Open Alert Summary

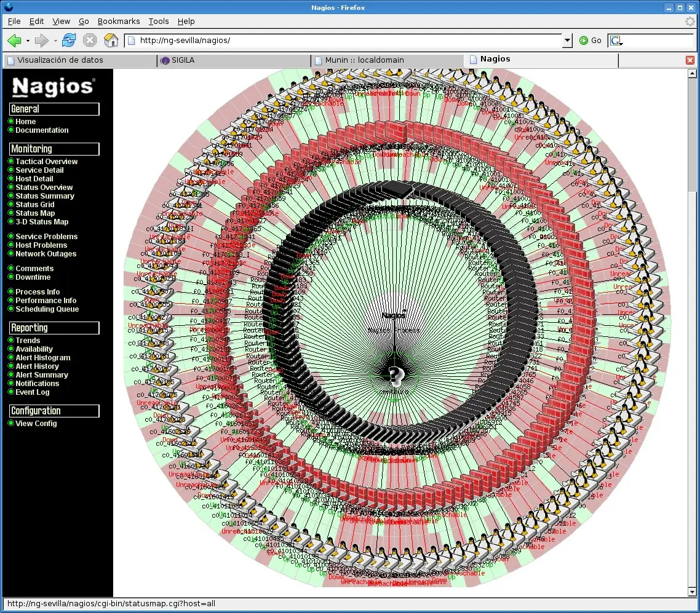[41, 375]
